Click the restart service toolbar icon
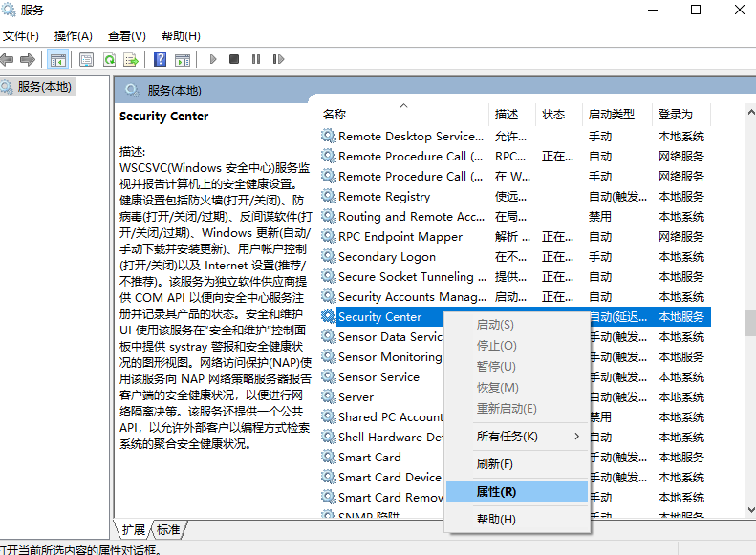Image resolution: width=756 pixels, height=555 pixels. click(x=276, y=59)
